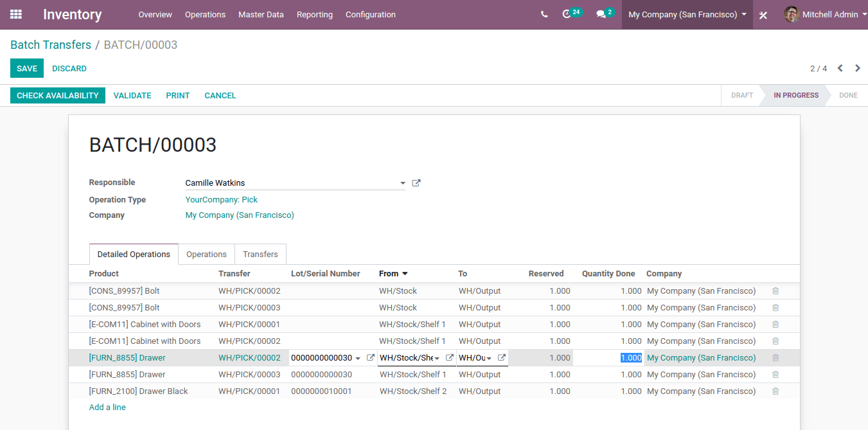Open the Master Data menu
The width and height of the screenshot is (868, 430).
click(261, 14)
